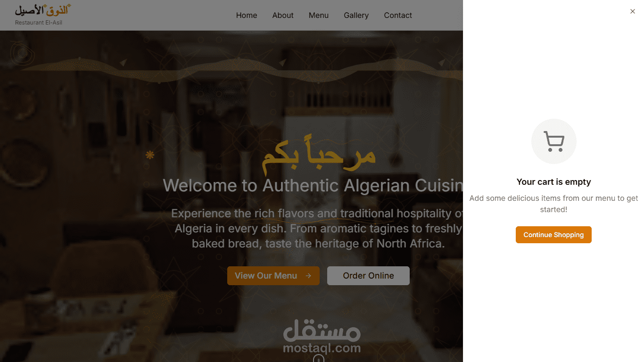Click the empty shopping cart icon
Screen dimensions: 644x362
tap(554, 141)
